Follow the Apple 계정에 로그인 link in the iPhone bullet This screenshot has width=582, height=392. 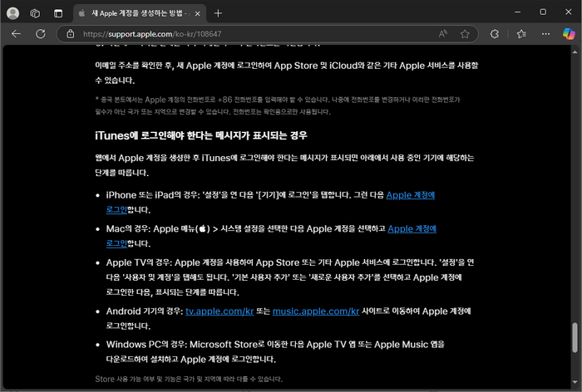pyautogui.click(x=411, y=195)
